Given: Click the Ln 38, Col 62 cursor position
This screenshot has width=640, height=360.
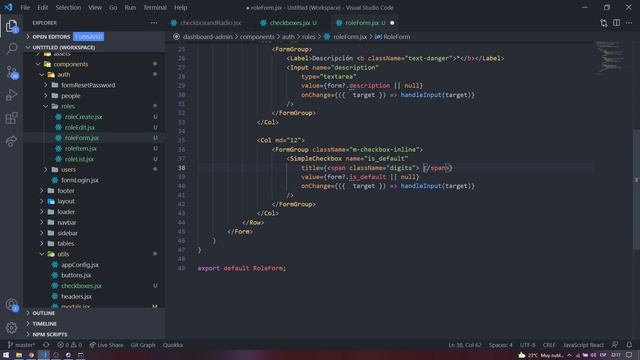Looking at the screenshot, I should click(464, 345).
